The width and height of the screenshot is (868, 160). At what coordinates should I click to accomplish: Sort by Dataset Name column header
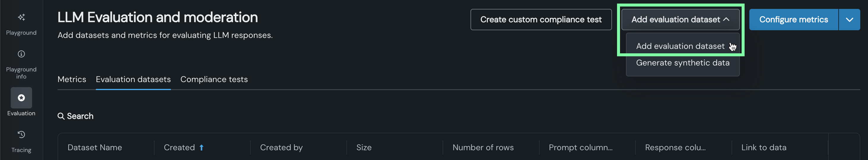95,148
